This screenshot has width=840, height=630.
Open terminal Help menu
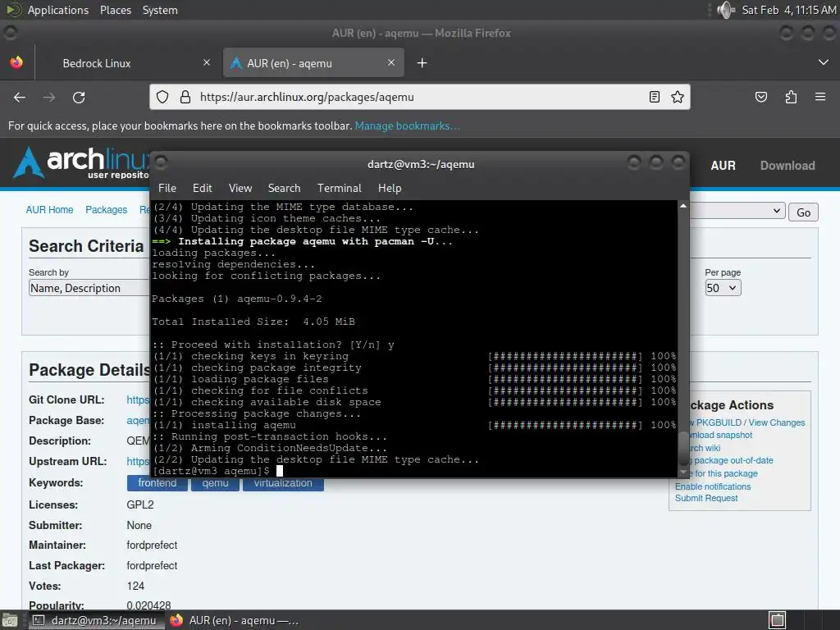390,188
